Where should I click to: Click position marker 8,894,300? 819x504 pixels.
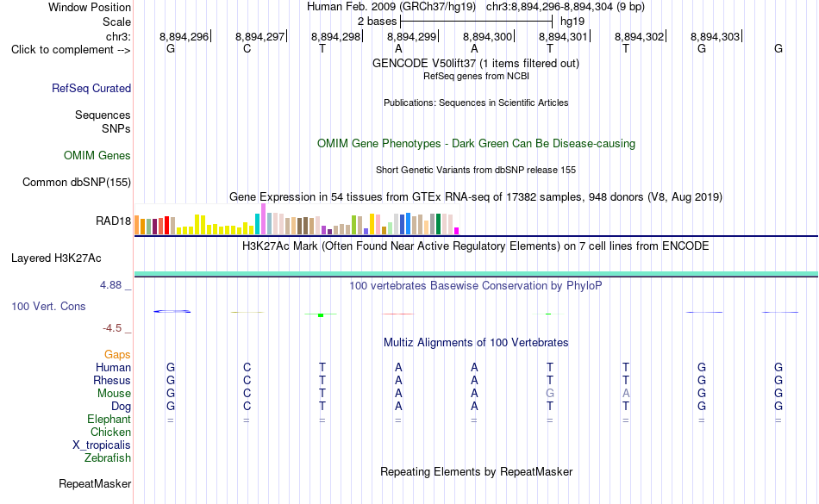tap(487, 36)
